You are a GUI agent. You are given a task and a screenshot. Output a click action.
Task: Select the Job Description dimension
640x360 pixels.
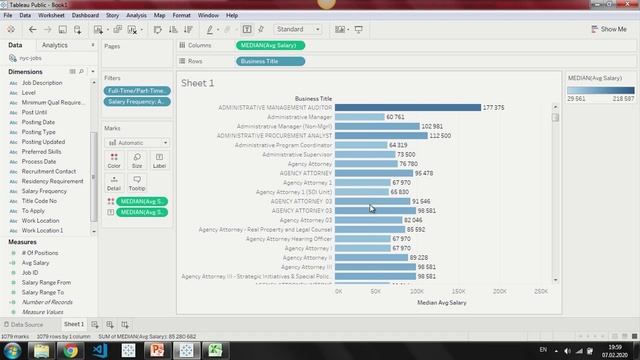tap(42, 83)
